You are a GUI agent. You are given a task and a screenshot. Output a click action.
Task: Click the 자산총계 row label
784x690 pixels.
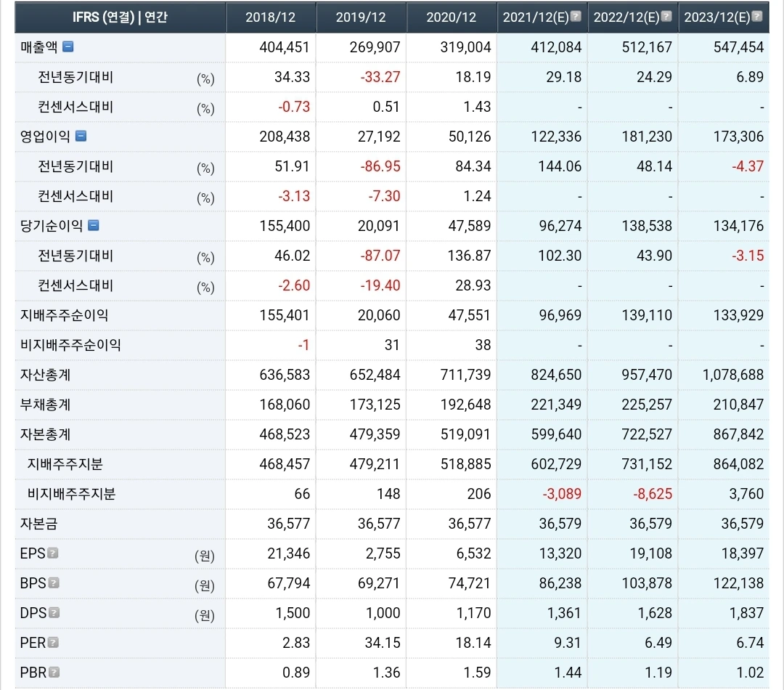45,375
